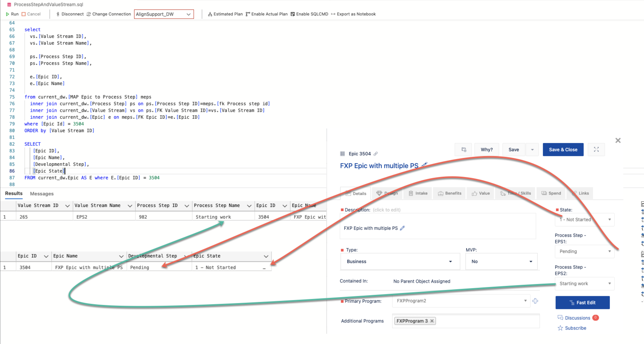Click the link icon next to Epic 3504
This screenshot has width=644, height=344.
pyautogui.click(x=376, y=154)
